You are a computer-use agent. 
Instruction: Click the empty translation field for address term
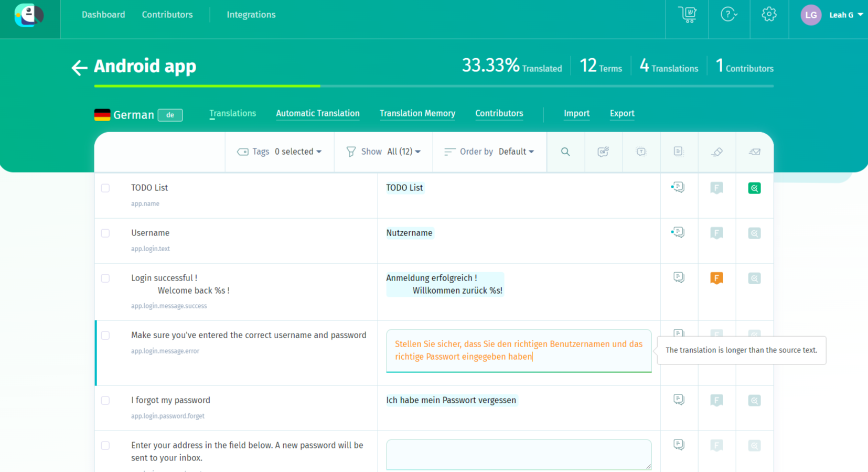(518, 454)
